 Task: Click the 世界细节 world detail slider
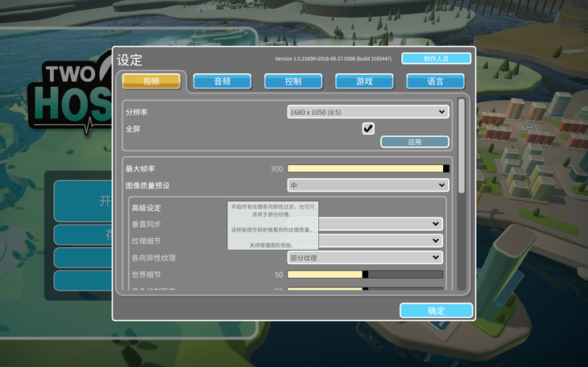point(365,274)
